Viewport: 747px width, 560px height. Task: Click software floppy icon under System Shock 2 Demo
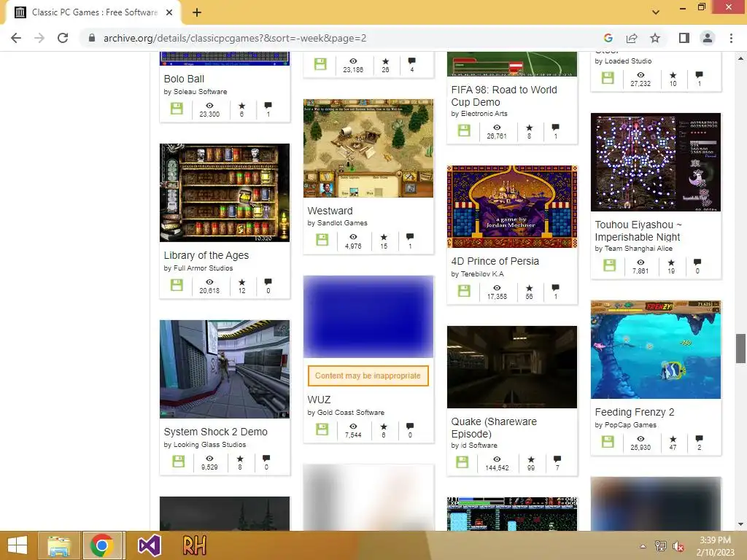178,461
